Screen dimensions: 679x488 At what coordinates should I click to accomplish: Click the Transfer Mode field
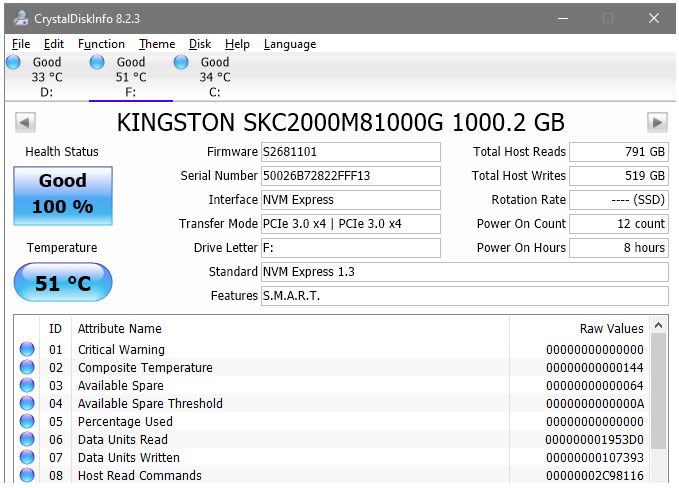click(351, 224)
